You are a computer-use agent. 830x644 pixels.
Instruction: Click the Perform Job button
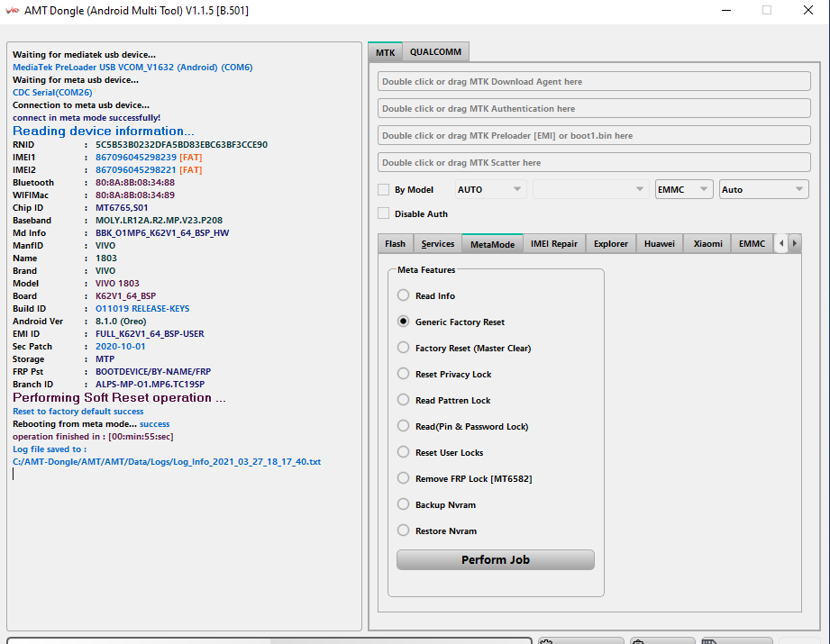point(495,559)
